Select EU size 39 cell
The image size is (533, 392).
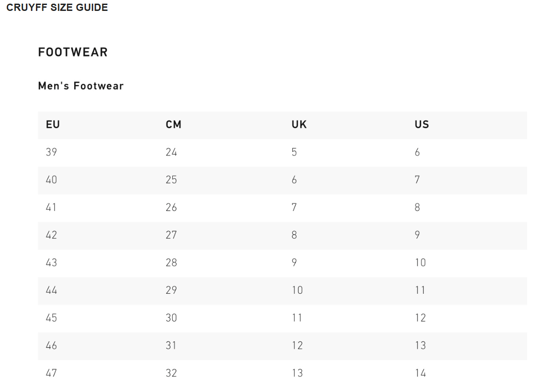[x=51, y=152]
